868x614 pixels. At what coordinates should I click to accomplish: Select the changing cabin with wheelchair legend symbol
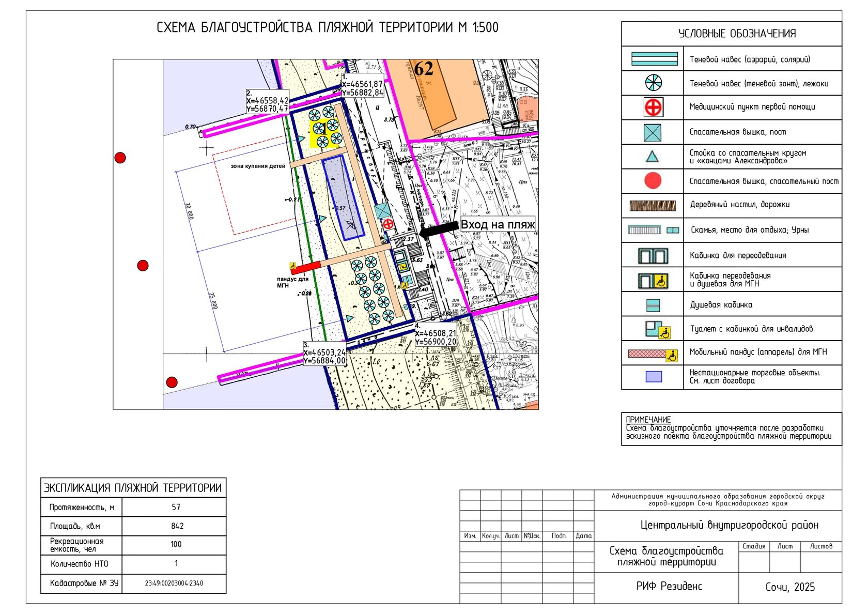tap(653, 281)
